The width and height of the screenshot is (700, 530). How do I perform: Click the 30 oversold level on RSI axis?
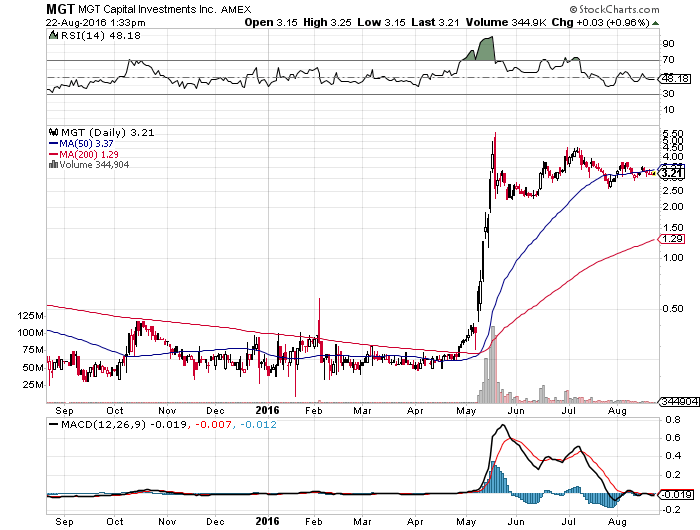[x=668, y=94]
